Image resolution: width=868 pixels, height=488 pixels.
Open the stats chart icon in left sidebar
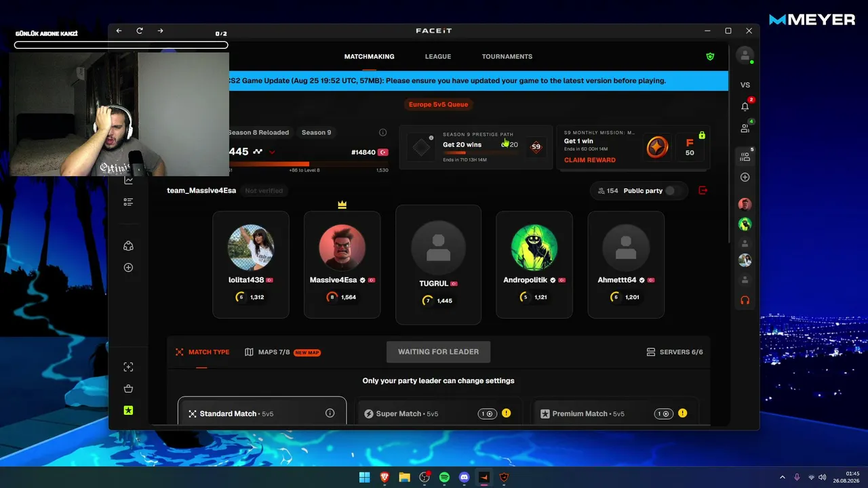click(x=128, y=180)
